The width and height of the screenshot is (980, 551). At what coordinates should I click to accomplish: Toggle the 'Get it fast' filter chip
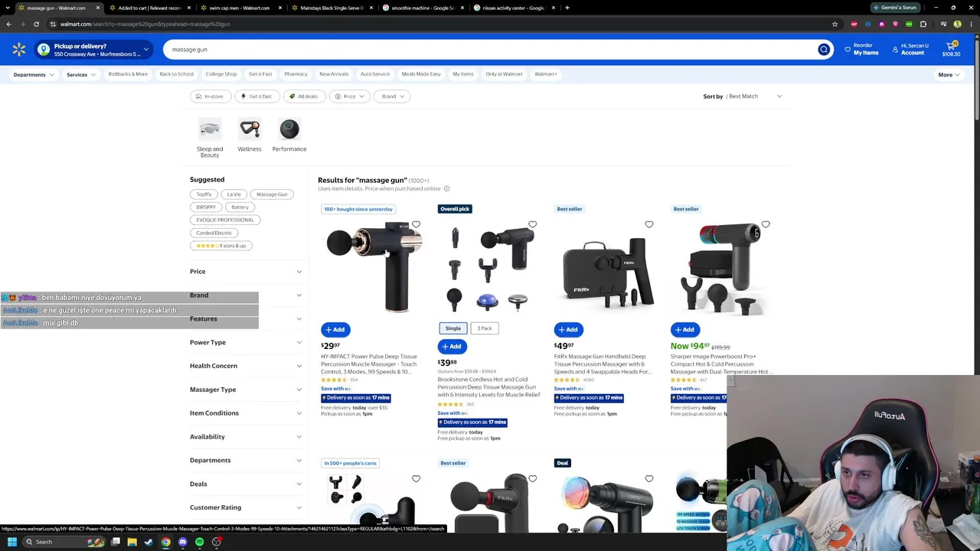256,96
